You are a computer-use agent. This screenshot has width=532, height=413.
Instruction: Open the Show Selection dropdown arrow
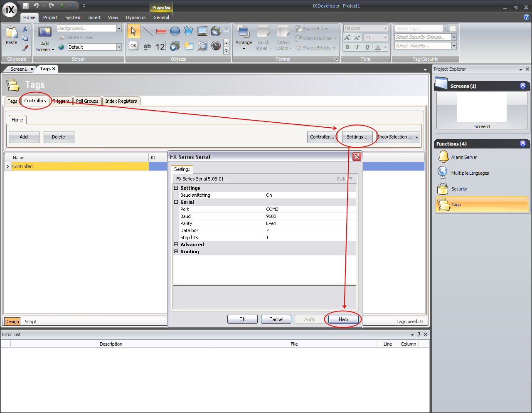pyautogui.click(x=416, y=137)
